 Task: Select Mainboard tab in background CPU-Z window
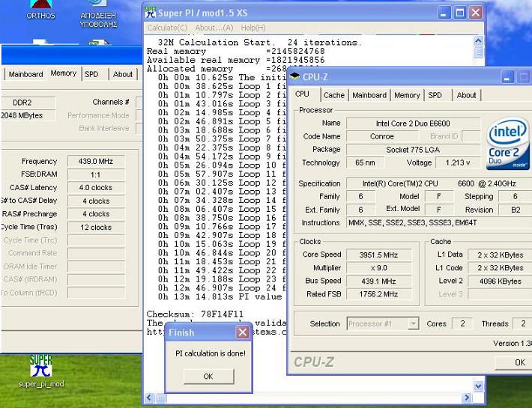[25, 74]
